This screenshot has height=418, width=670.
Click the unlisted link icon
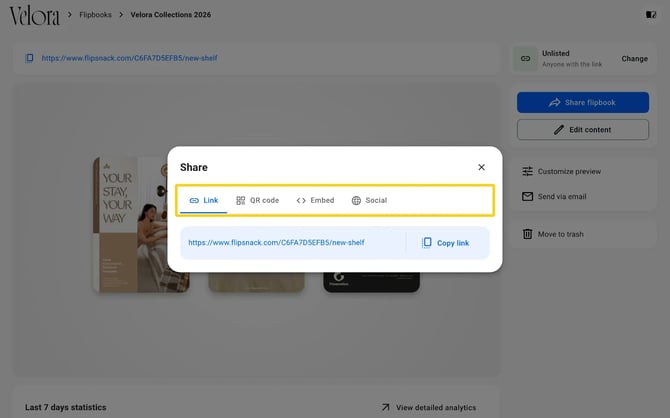coord(525,59)
